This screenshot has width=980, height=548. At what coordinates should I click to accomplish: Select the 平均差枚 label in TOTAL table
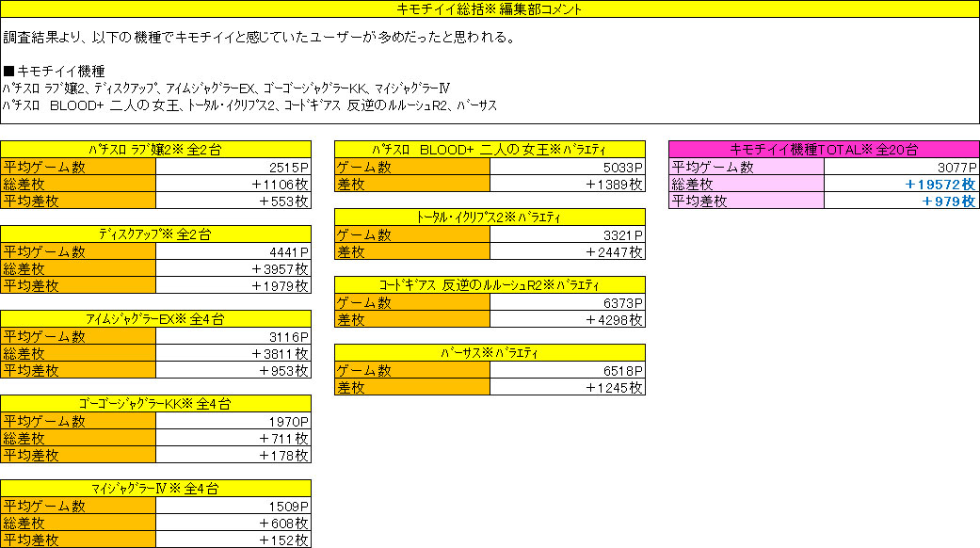(747, 201)
